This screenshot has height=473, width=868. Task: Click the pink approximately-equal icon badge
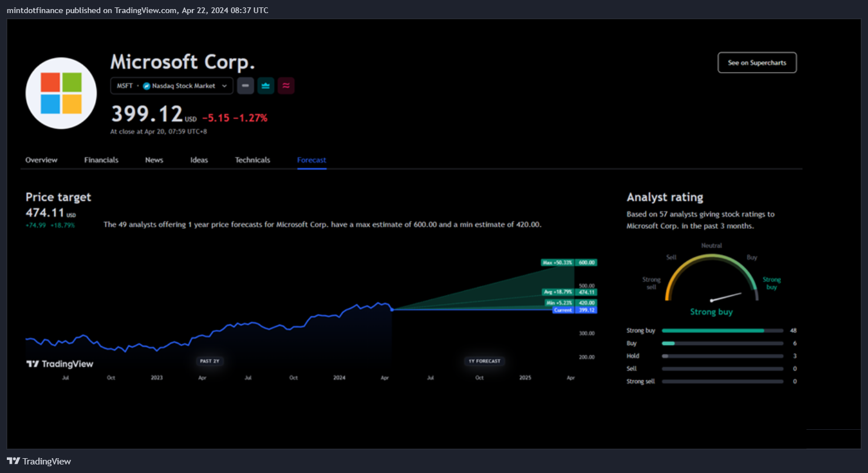(286, 86)
